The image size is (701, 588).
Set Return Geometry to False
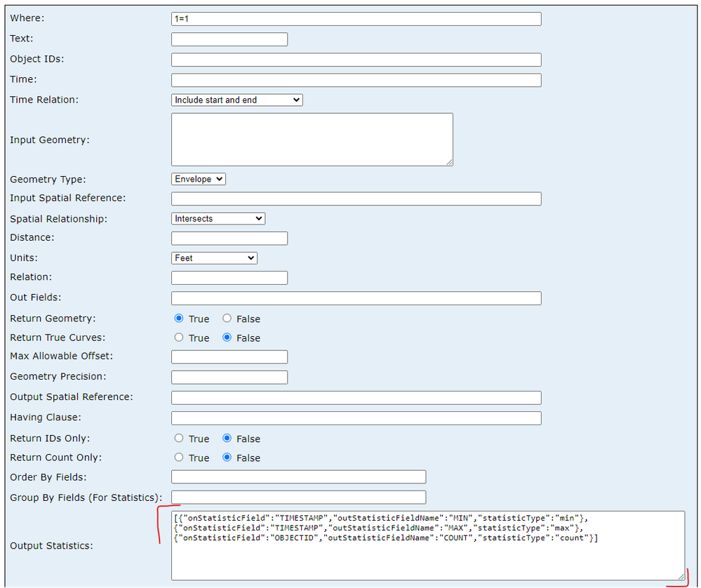click(227, 318)
